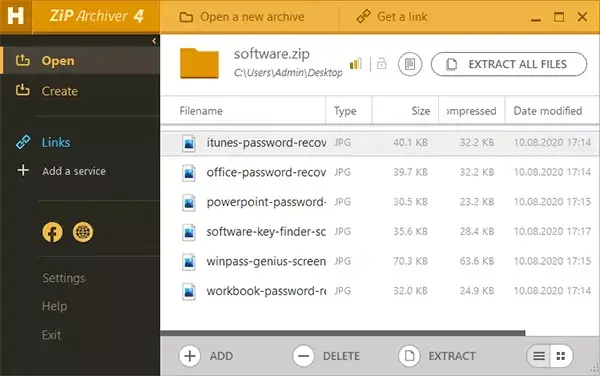Click the software.zip folder icon

coord(199,63)
